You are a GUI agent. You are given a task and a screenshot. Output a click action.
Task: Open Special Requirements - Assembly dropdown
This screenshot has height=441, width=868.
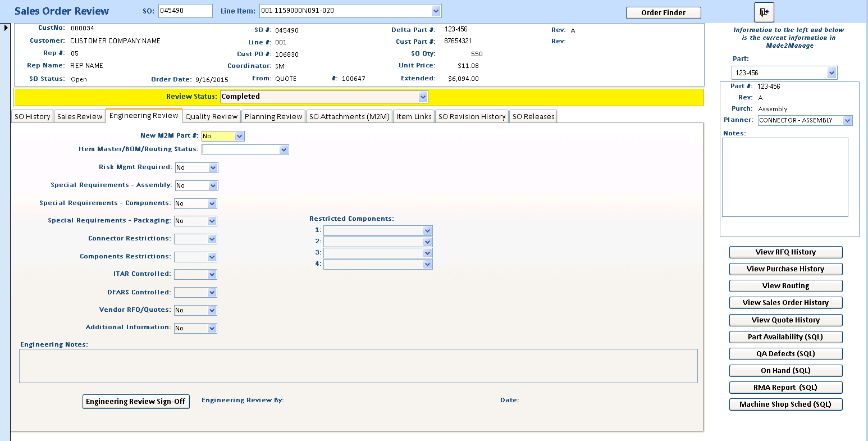[x=213, y=185]
